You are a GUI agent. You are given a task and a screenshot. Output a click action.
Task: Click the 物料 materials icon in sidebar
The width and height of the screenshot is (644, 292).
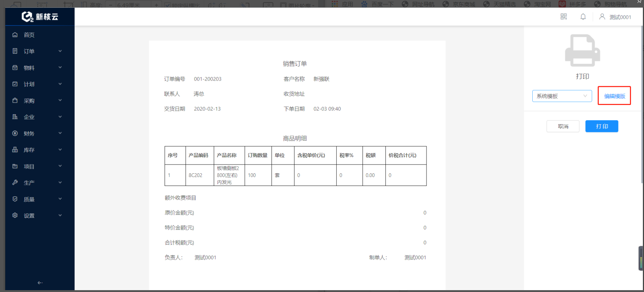click(15, 68)
